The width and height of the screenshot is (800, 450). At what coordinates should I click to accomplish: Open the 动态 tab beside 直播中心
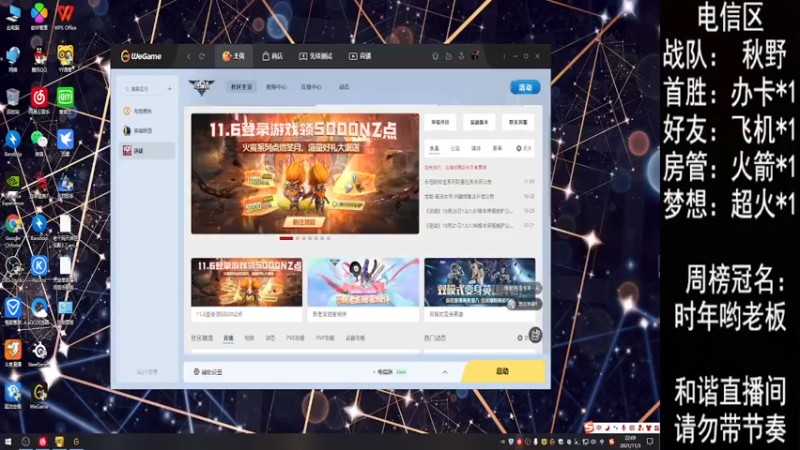tap(344, 87)
